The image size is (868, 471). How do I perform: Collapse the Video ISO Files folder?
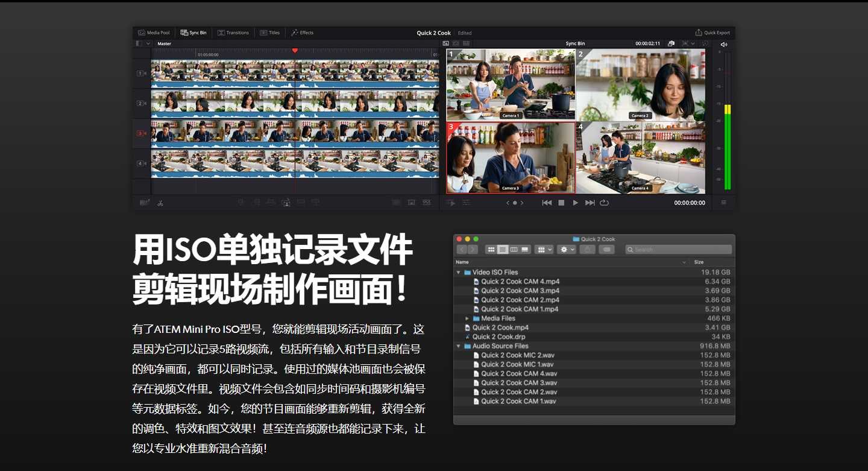pyautogui.click(x=459, y=273)
